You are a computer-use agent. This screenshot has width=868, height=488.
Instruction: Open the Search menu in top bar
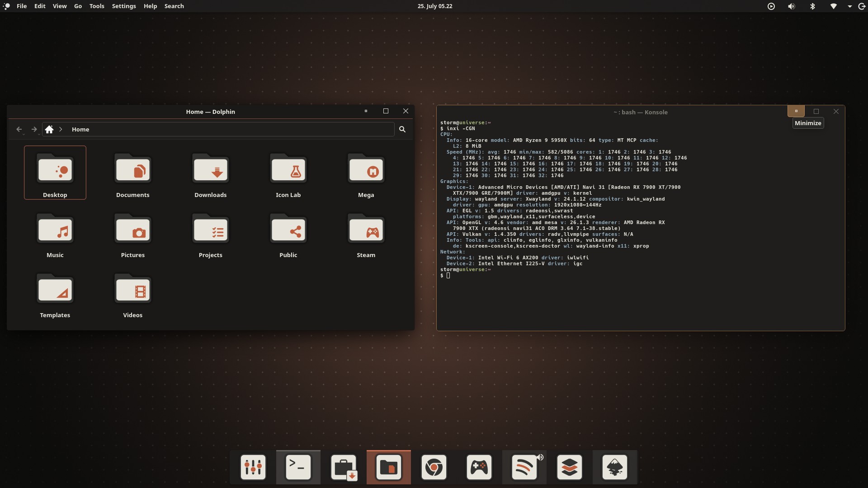click(x=174, y=6)
